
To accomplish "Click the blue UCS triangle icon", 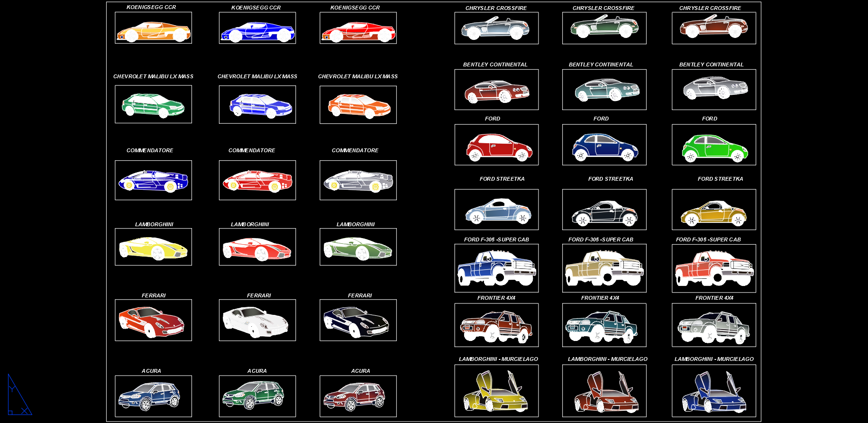I will [19, 395].
